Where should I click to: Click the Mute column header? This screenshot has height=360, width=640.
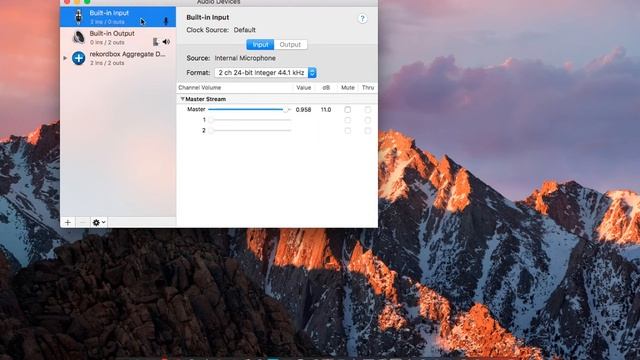pos(348,87)
